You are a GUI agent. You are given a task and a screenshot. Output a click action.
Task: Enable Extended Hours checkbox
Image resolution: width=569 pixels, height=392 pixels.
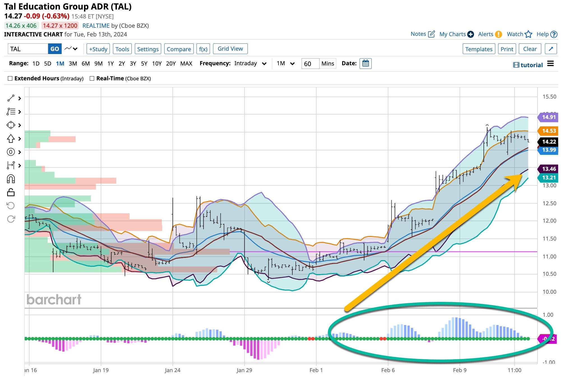point(10,78)
